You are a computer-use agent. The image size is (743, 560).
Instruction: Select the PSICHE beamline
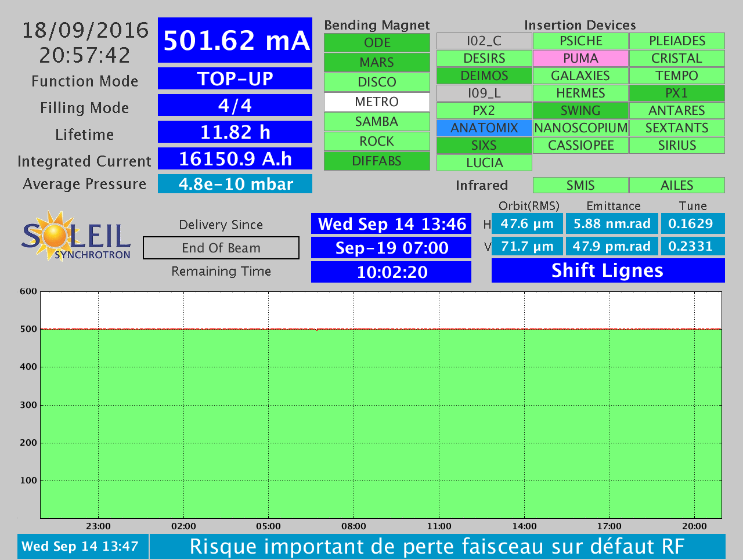(x=580, y=41)
